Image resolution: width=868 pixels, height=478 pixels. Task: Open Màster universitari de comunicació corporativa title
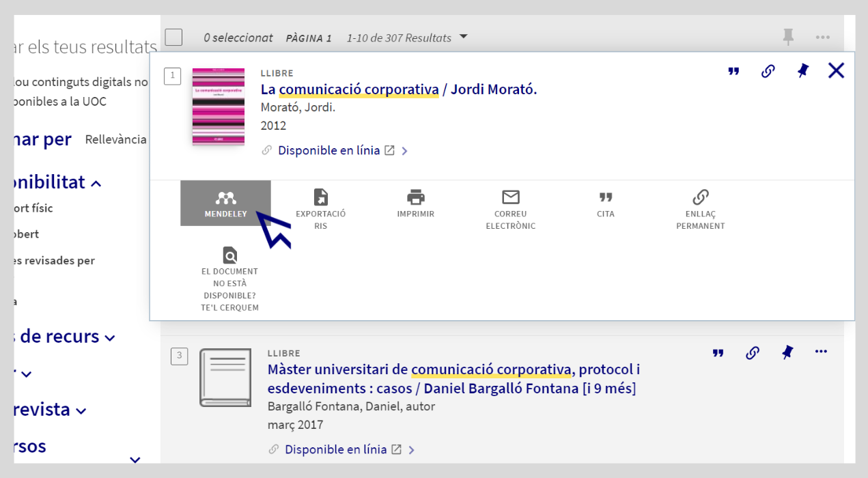pos(453,378)
